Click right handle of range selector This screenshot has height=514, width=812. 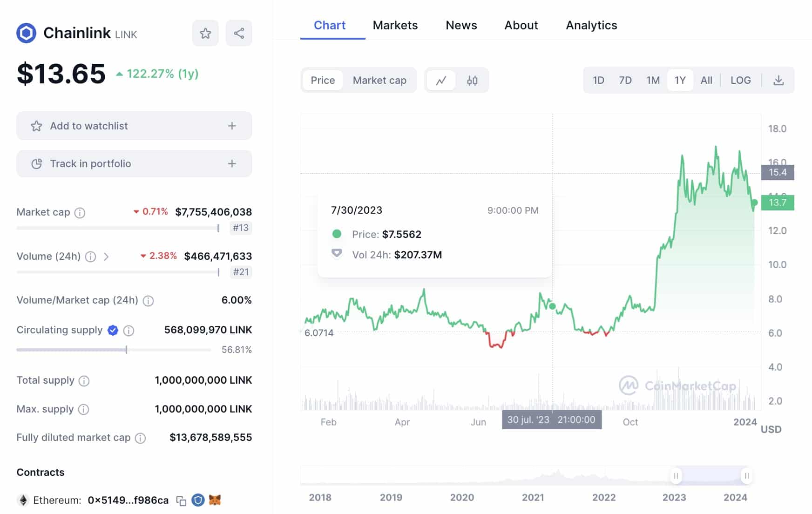[746, 476]
